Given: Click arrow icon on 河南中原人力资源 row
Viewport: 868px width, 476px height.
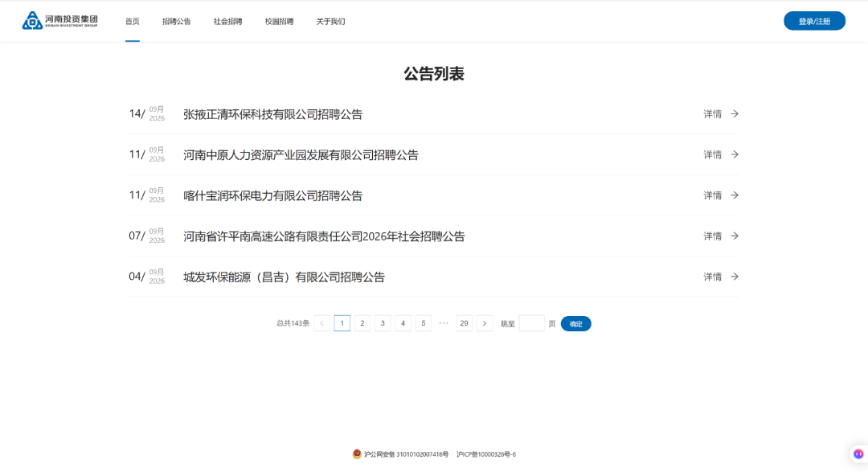Looking at the screenshot, I should coord(735,154).
